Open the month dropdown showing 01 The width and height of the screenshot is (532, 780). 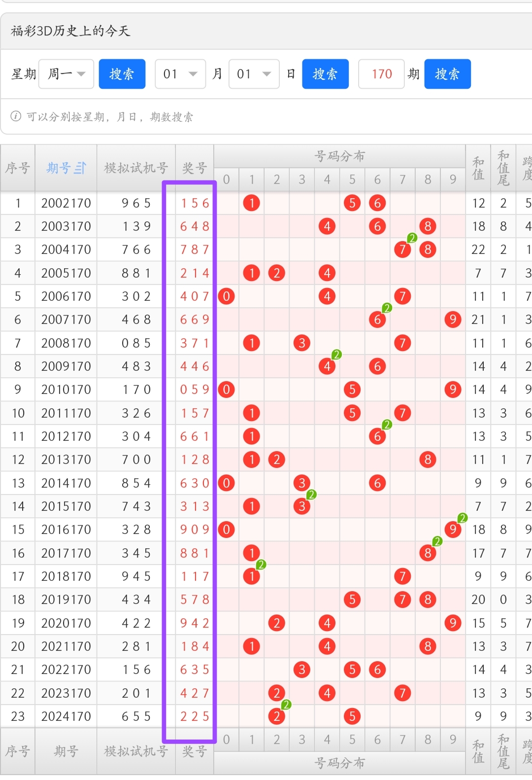tap(180, 74)
